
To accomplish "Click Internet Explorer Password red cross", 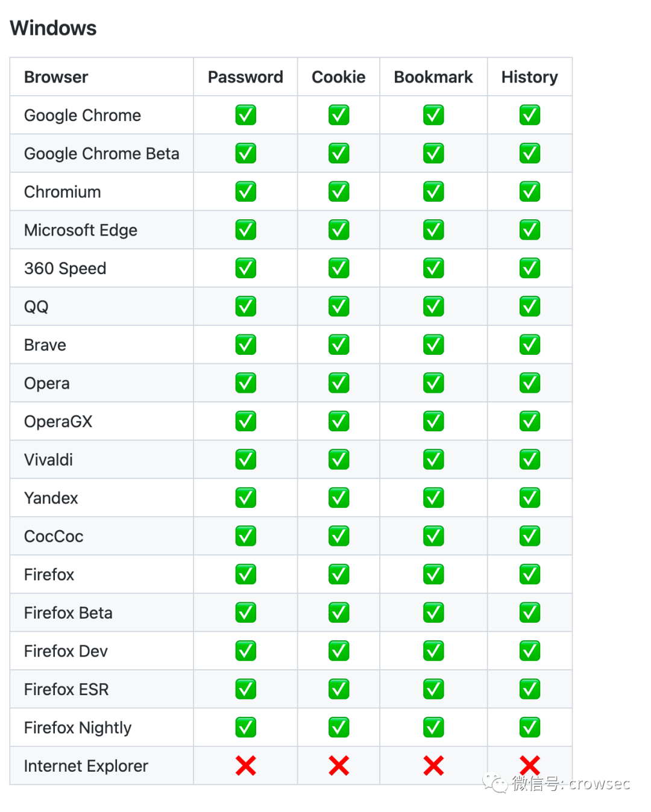I will coord(245,766).
